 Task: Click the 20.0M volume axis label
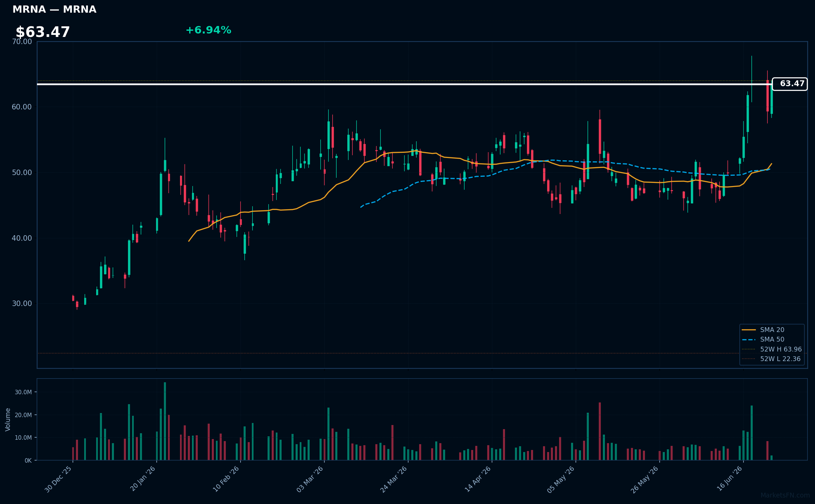23,415
